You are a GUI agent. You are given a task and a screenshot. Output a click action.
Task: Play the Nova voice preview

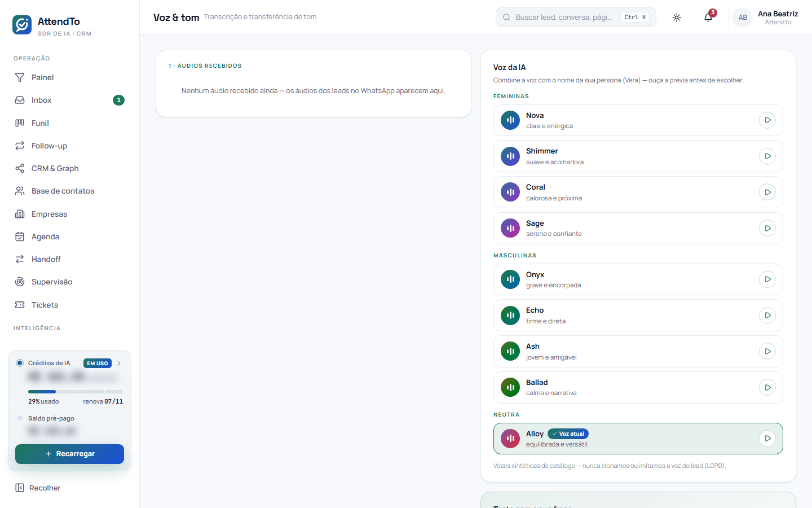[x=767, y=120]
